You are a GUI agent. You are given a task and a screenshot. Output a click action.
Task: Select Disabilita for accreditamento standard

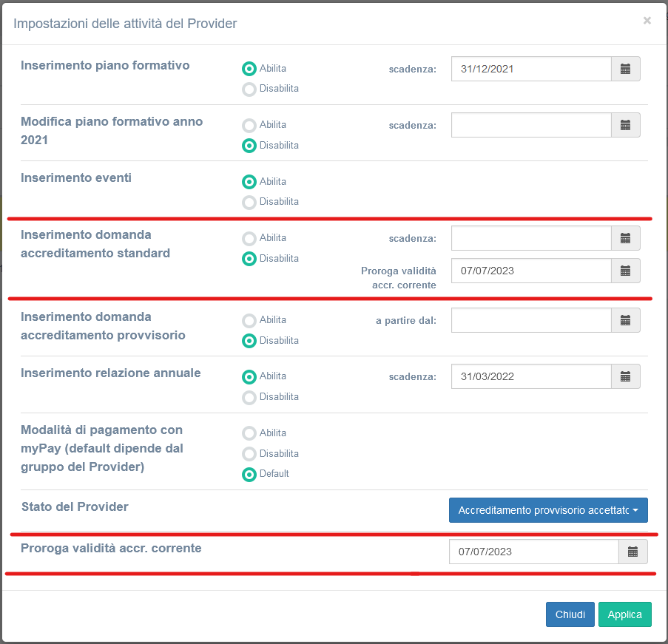pyautogui.click(x=249, y=259)
